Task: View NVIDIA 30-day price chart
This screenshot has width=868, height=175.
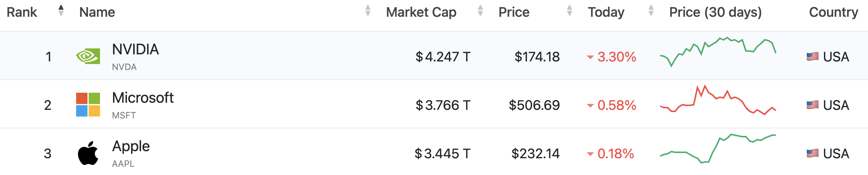Action: click(x=718, y=52)
